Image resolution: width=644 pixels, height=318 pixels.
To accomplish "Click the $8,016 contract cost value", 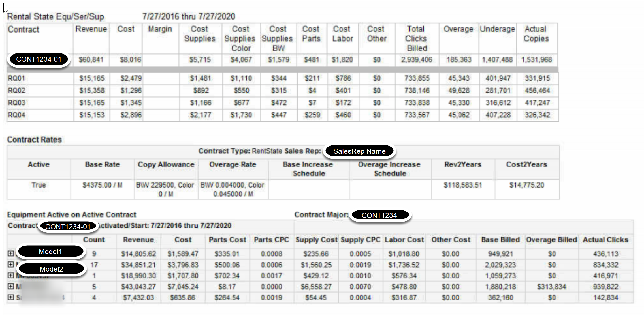I will pyautogui.click(x=130, y=60).
